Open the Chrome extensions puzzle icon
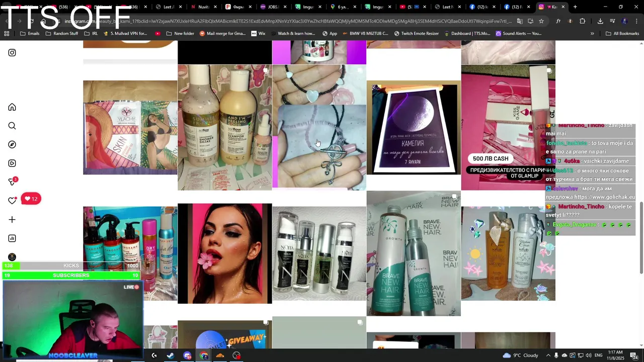Viewport: 644px width, 362px height. [x=582, y=21]
